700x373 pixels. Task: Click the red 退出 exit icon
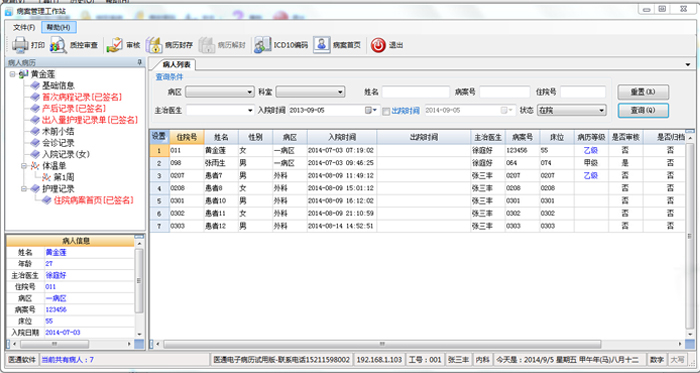point(378,45)
